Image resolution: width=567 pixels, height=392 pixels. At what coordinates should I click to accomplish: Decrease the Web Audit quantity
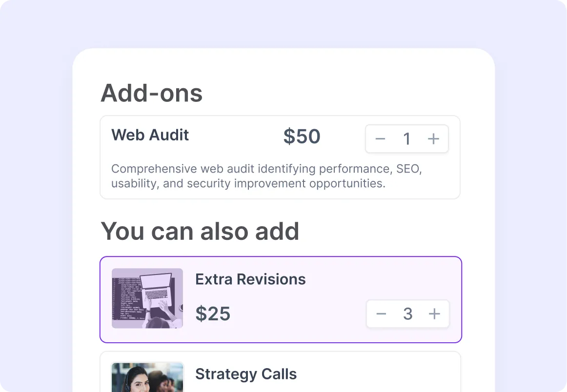381,139
